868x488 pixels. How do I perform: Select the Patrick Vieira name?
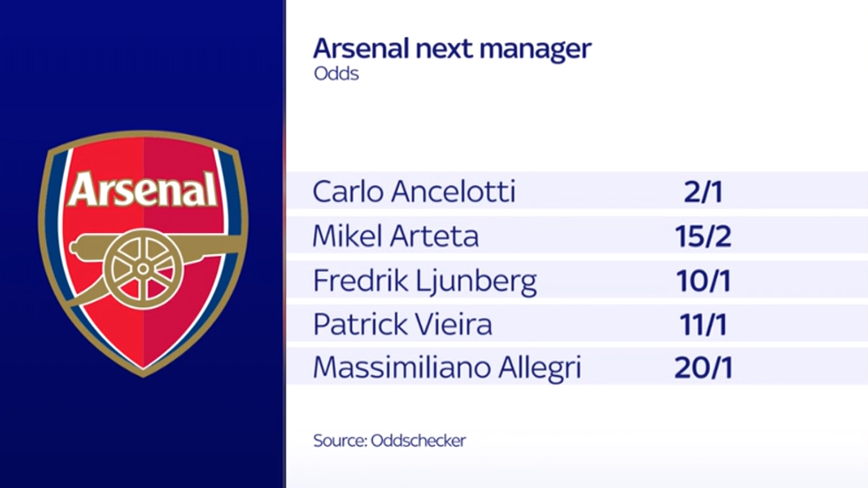402,324
